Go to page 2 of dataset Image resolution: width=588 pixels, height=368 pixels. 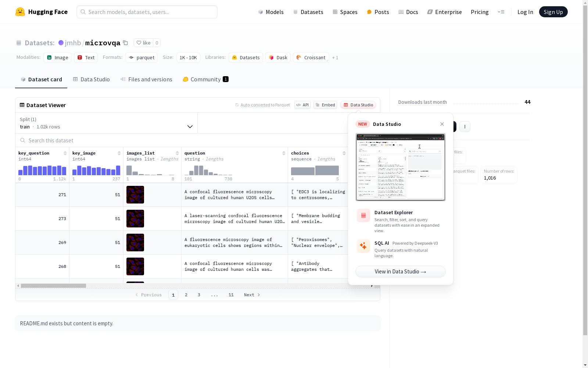186,295
